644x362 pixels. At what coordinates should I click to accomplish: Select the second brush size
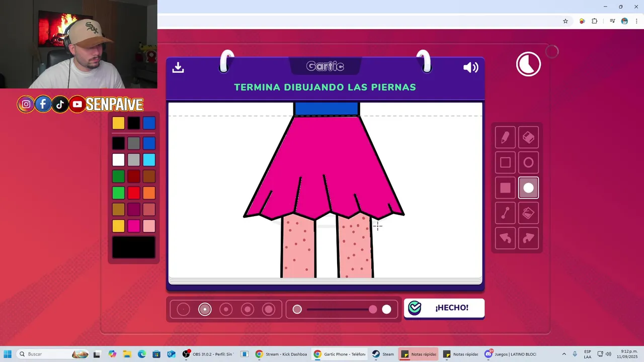205,310
